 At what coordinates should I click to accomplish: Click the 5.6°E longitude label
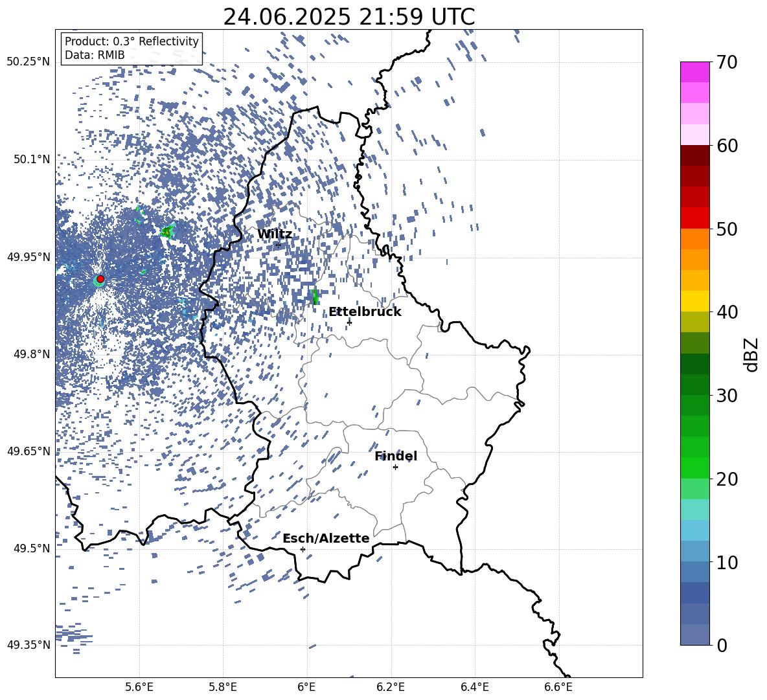[x=139, y=687]
